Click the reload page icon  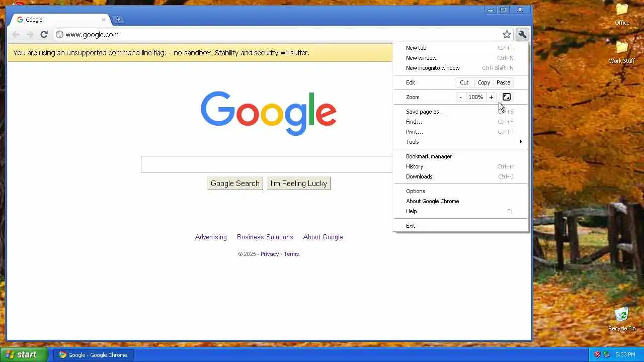pyautogui.click(x=44, y=34)
